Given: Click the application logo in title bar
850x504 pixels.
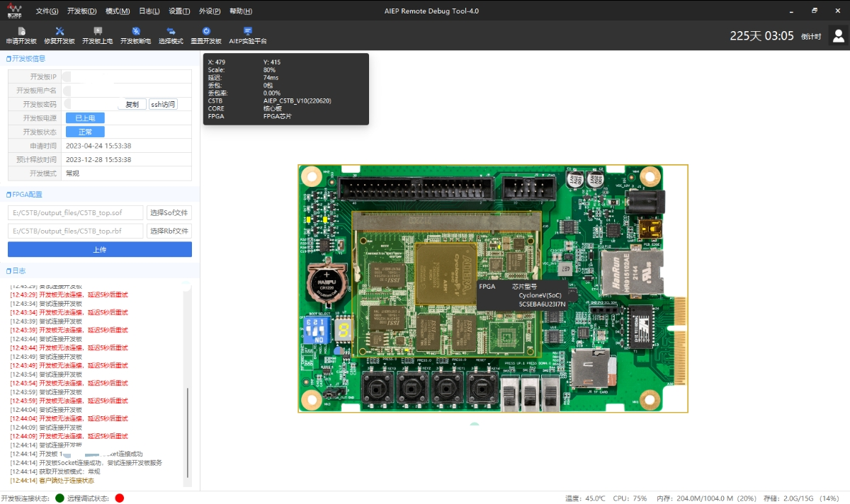Looking at the screenshot, I should pyautogui.click(x=14, y=11).
